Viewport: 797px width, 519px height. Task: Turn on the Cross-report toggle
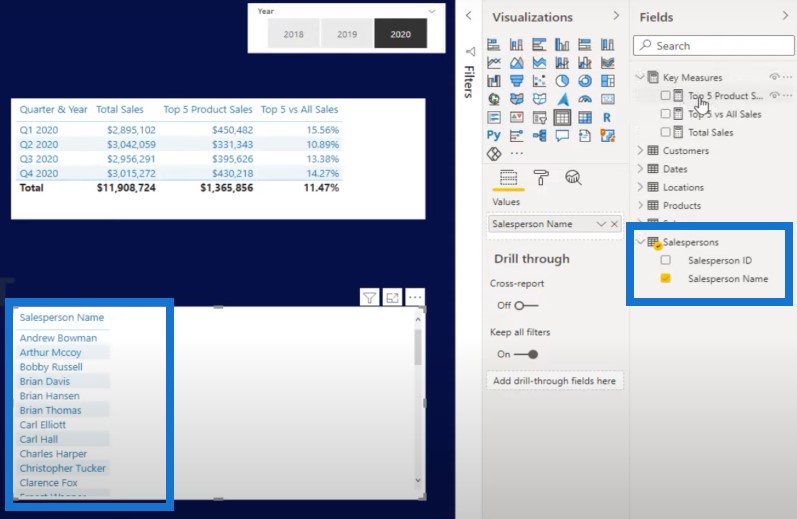[x=526, y=306]
